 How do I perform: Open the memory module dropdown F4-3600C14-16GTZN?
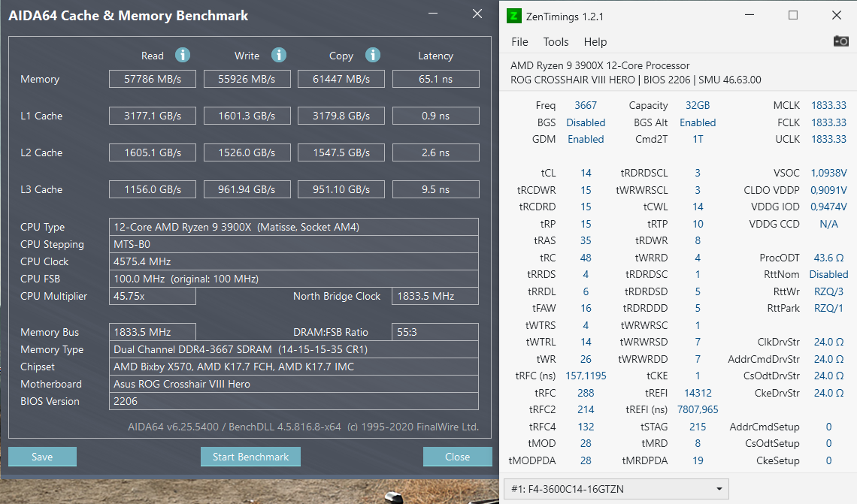click(616, 489)
